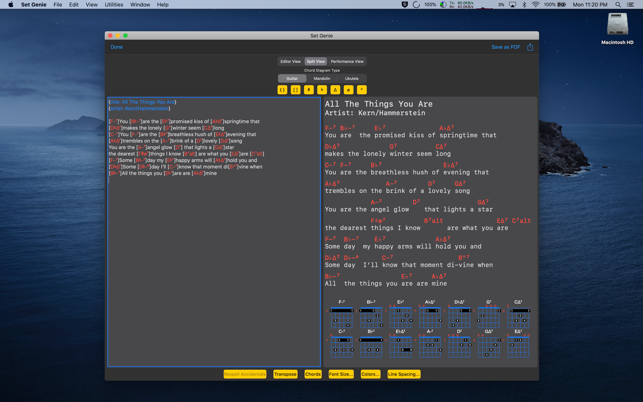This screenshot has height=402, width=643.
Task: Click the D7 guitar chord diagram
Action: click(459, 344)
